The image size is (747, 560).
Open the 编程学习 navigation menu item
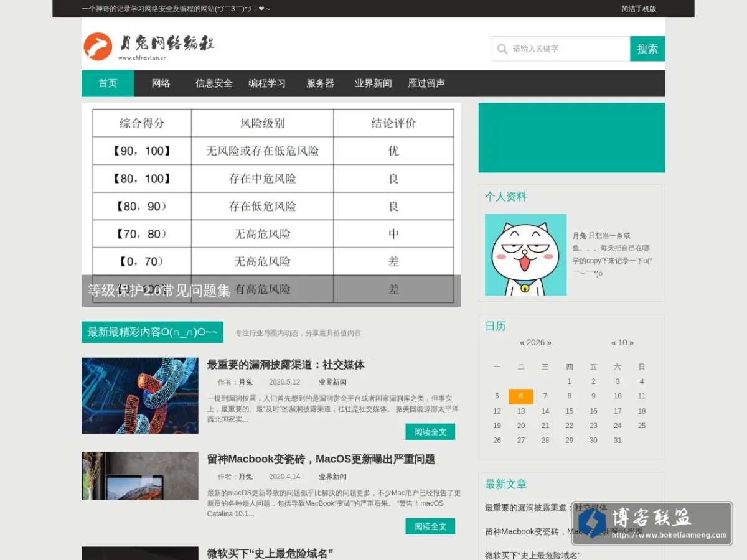267,83
